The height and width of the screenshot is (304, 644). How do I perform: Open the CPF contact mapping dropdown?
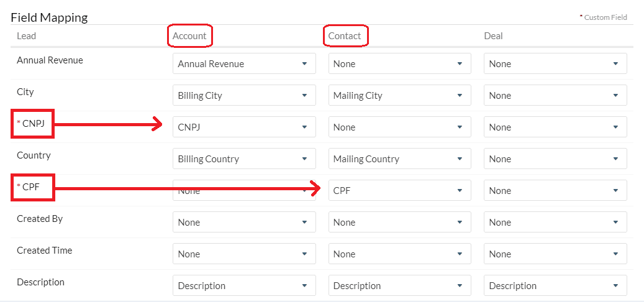coord(399,190)
